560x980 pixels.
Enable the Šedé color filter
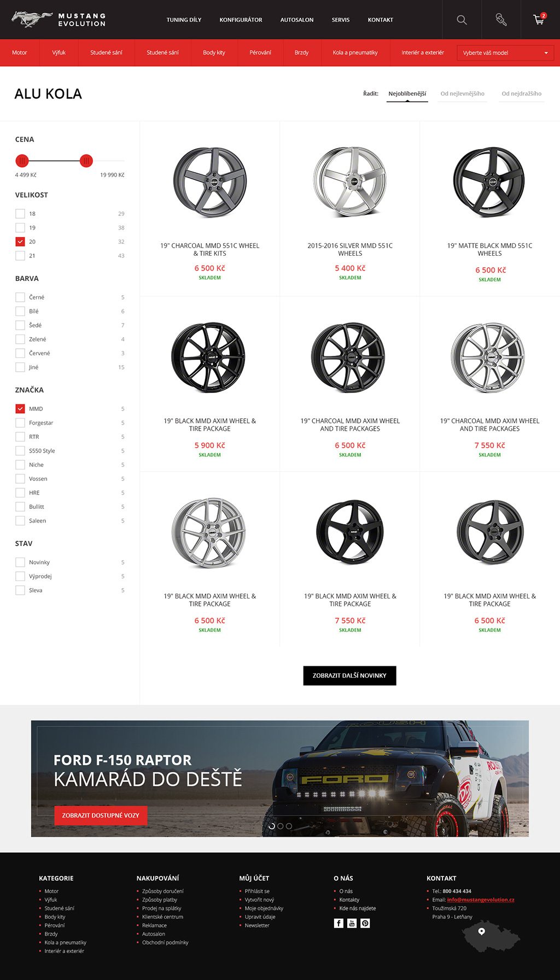point(20,325)
